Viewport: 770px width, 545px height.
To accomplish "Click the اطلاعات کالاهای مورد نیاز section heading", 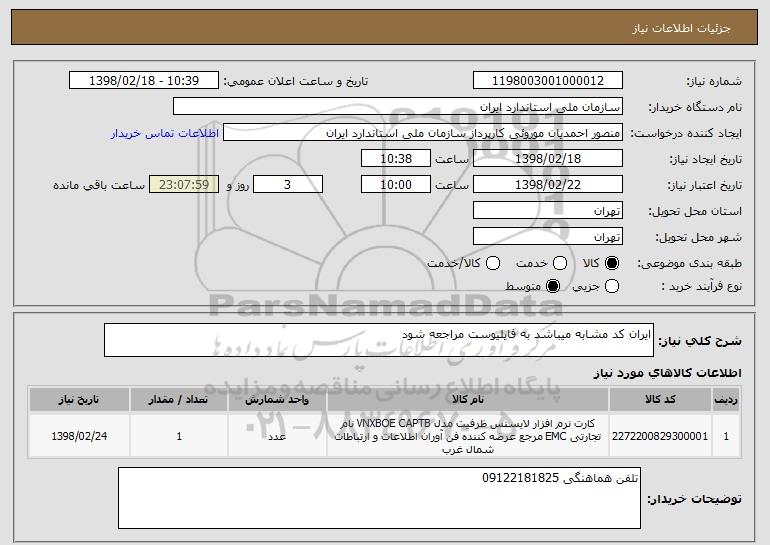I will [x=668, y=373].
